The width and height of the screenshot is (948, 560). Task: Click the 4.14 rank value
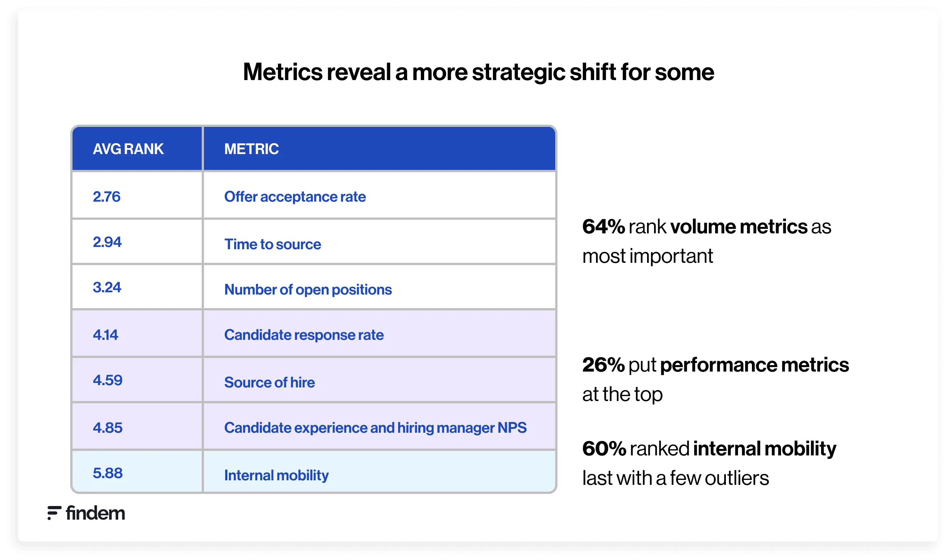tap(105, 335)
